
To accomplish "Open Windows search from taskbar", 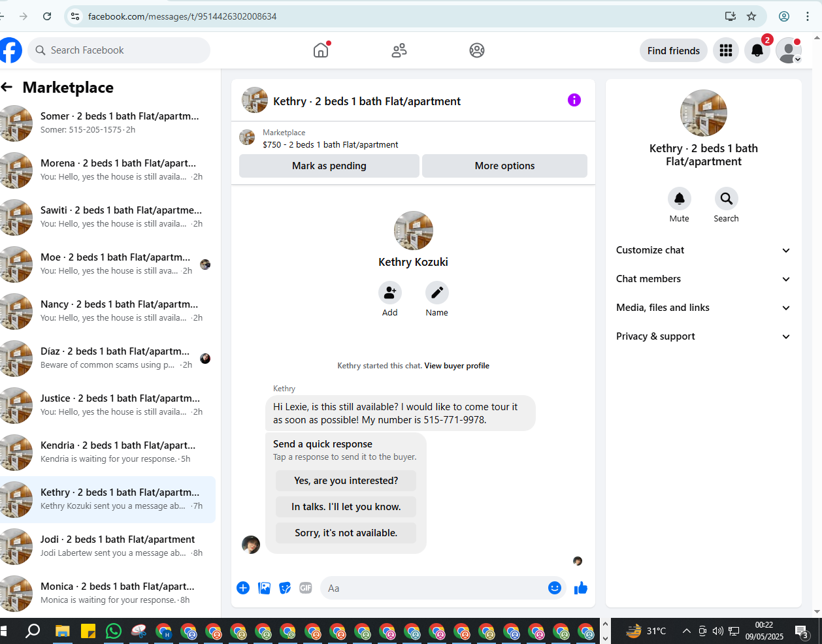I will [x=33, y=631].
